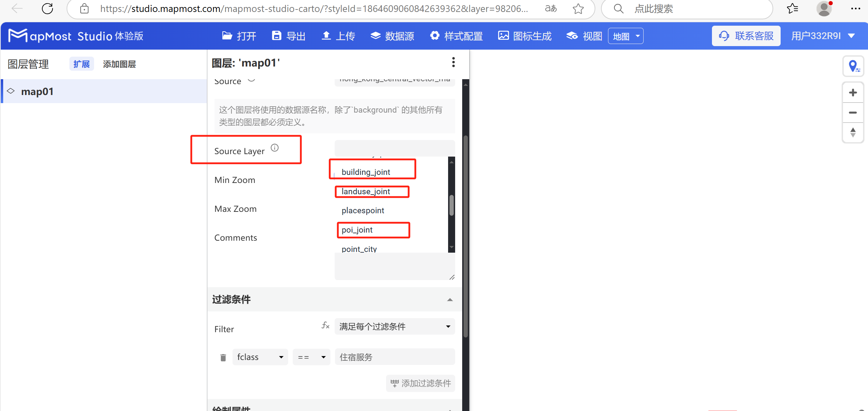The height and width of the screenshot is (411, 868).
Task: Click the 打开 (Open) folder icon
Action: (227, 36)
